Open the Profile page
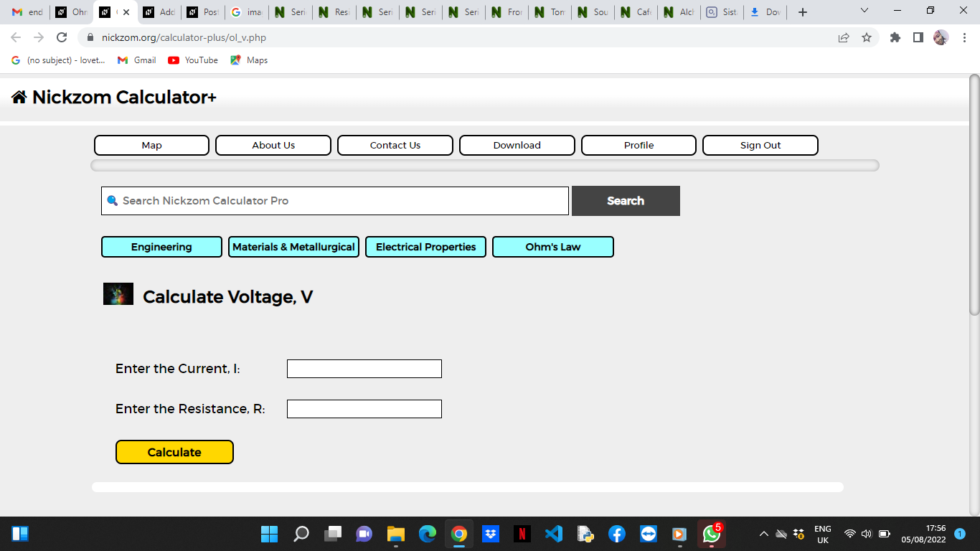Viewport: 980px width, 551px height. 639,145
